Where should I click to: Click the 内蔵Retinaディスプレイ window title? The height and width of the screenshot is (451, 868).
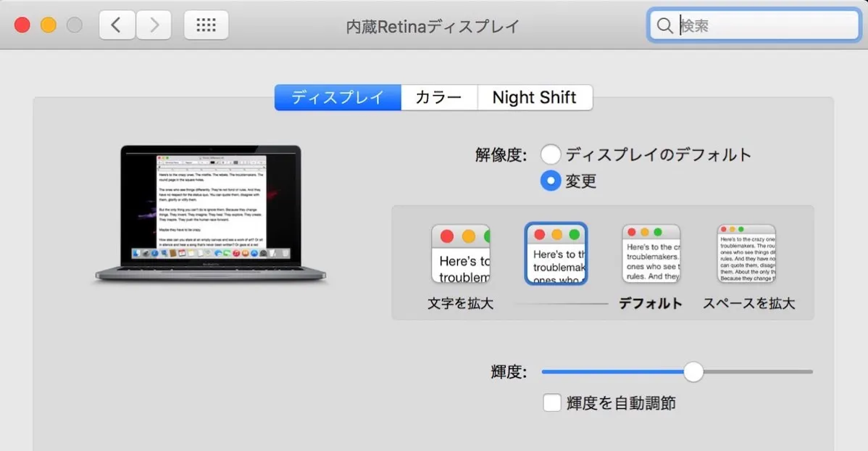pos(433,26)
